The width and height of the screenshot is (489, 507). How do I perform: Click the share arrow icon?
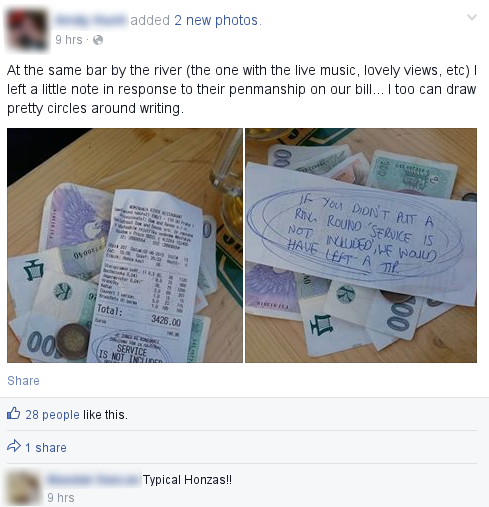pyautogui.click(x=14, y=446)
